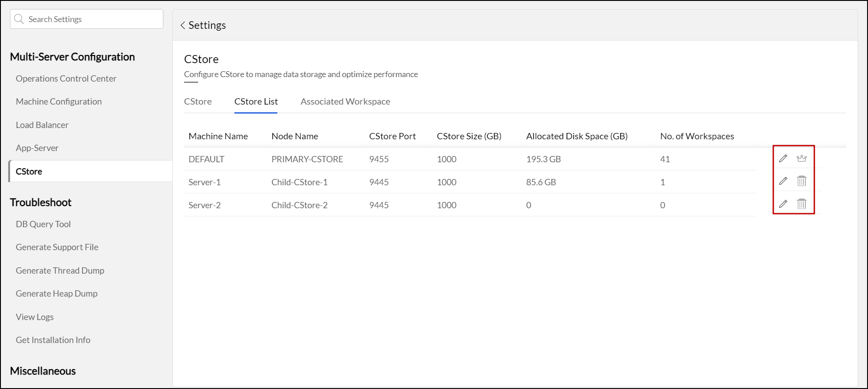This screenshot has width=868, height=389.
Task: Open Operations Control Center
Action: point(66,78)
